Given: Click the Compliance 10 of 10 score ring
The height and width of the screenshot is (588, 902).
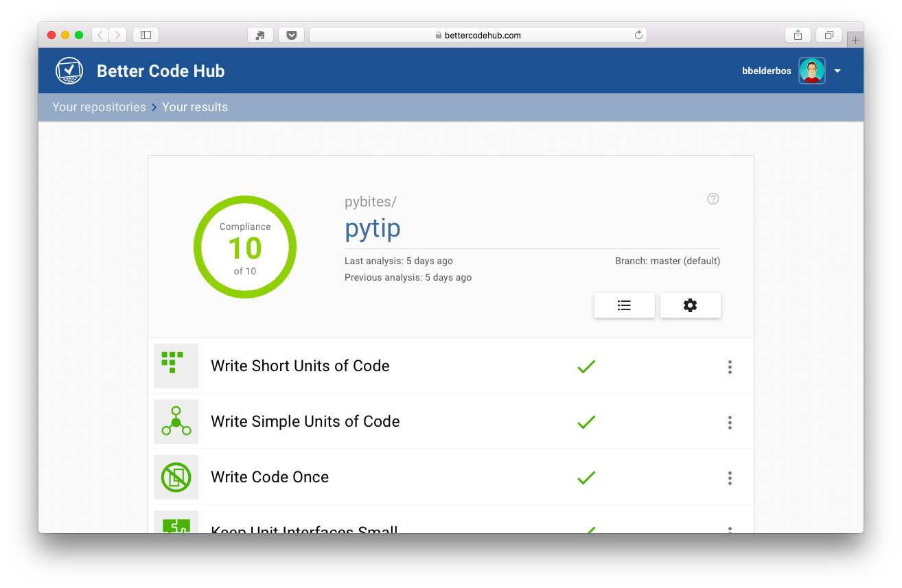Looking at the screenshot, I should coord(245,247).
